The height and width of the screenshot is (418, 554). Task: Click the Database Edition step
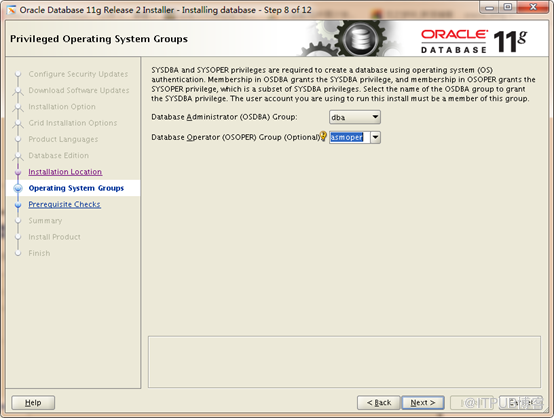(59, 155)
